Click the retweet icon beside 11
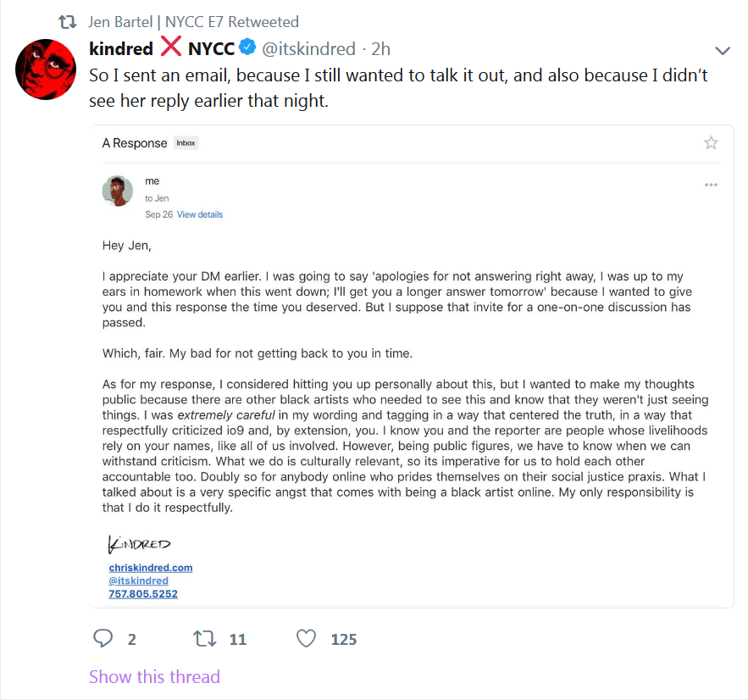The image size is (748, 700). tap(205, 638)
